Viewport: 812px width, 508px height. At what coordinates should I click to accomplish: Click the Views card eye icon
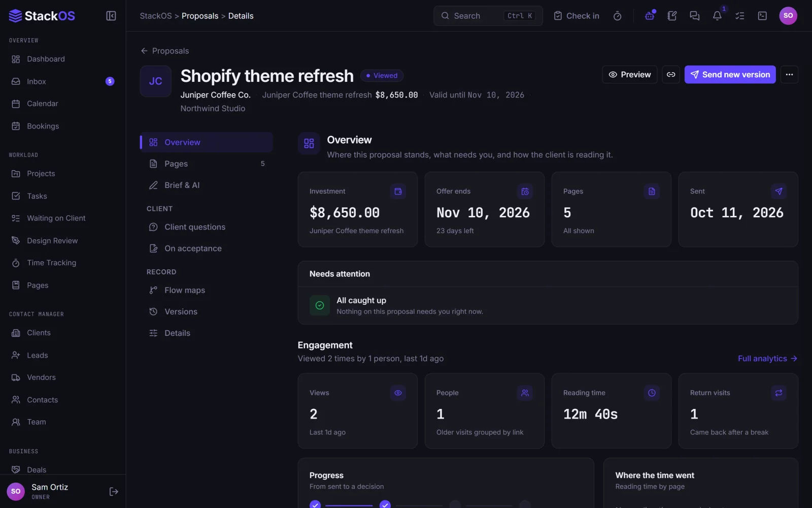pos(398,393)
